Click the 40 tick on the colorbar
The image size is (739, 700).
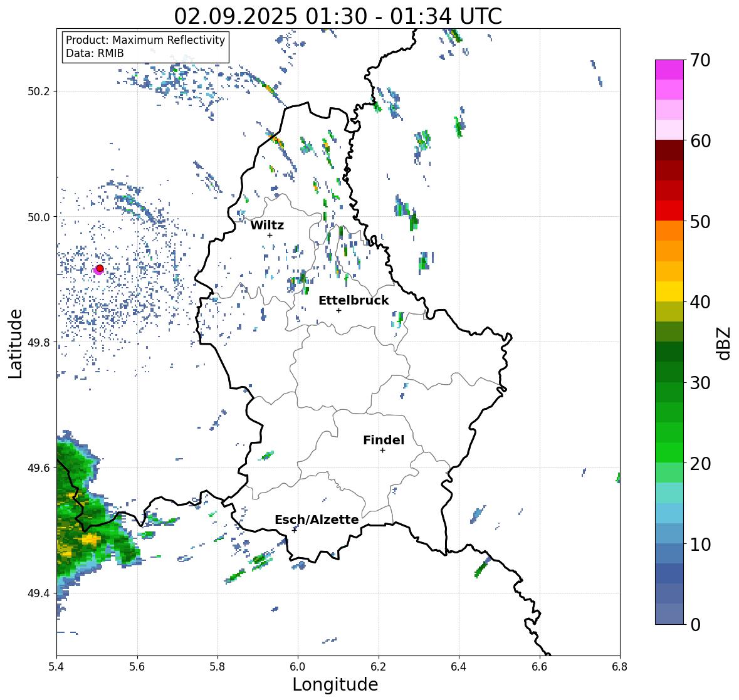[x=700, y=302]
